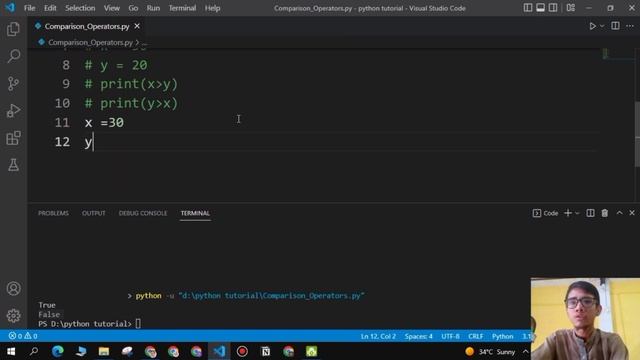
Task: Expand the run button dropdown arrow
Action: [602, 26]
